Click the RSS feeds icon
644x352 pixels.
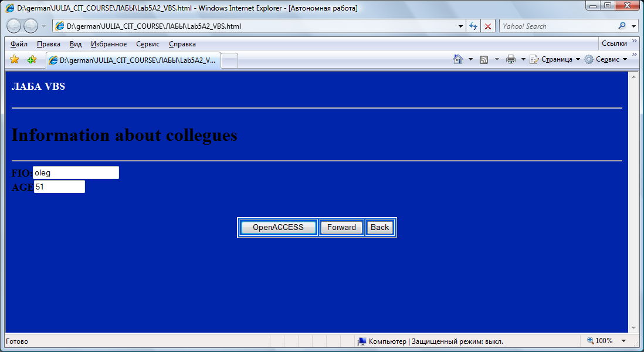coord(484,60)
